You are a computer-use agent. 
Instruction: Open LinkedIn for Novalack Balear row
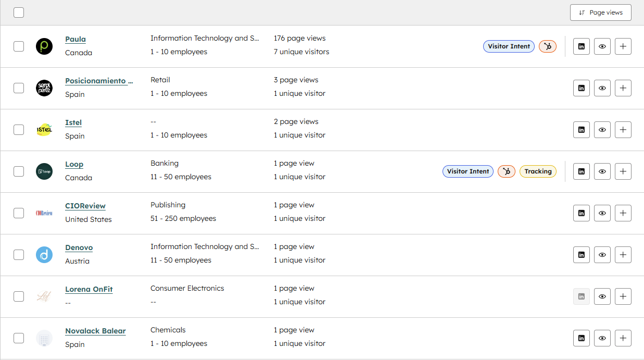pos(582,338)
